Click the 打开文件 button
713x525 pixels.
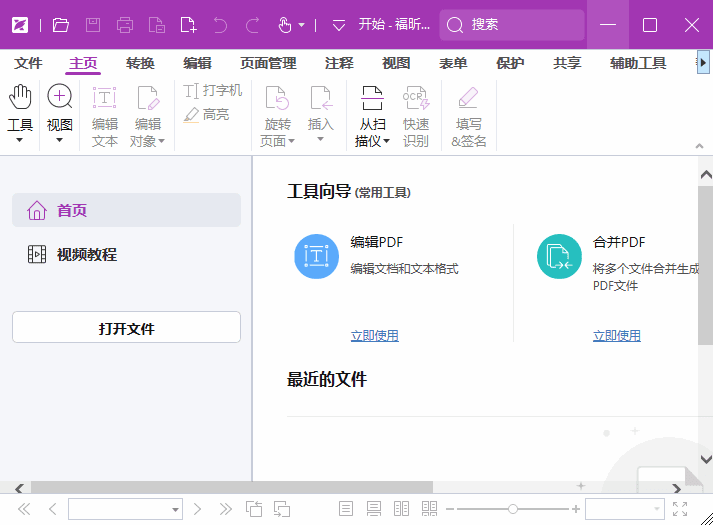(x=126, y=328)
